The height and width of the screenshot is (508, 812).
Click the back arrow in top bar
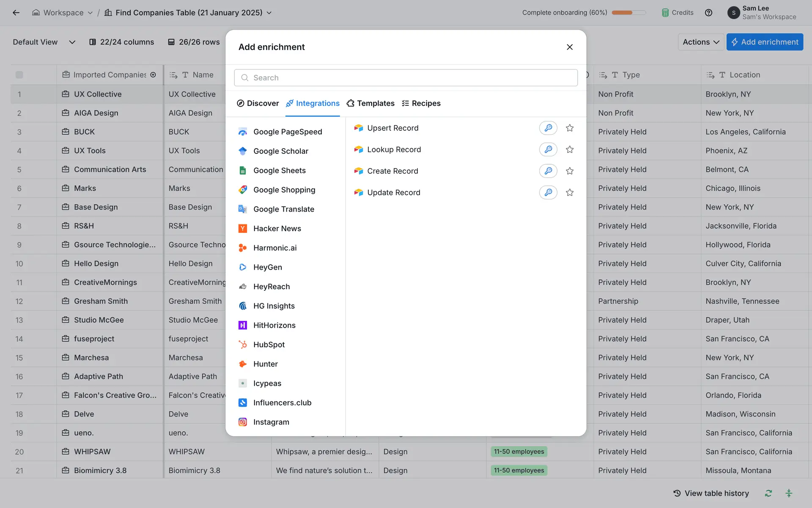[16, 13]
